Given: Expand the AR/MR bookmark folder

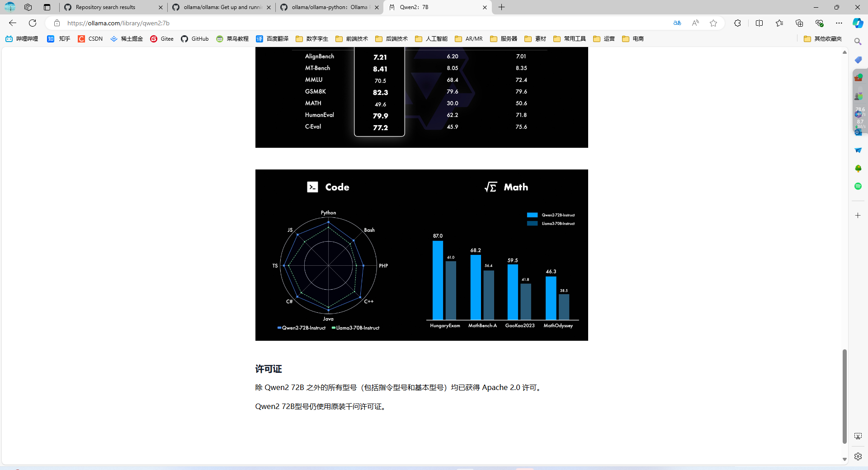Looking at the screenshot, I should pyautogui.click(x=469, y=39).
